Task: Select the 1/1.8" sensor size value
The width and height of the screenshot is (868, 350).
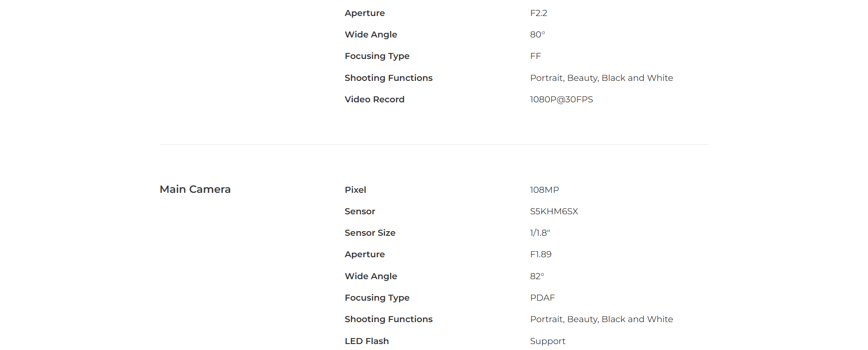Action: pyautogui.click(x=540, y=233)
